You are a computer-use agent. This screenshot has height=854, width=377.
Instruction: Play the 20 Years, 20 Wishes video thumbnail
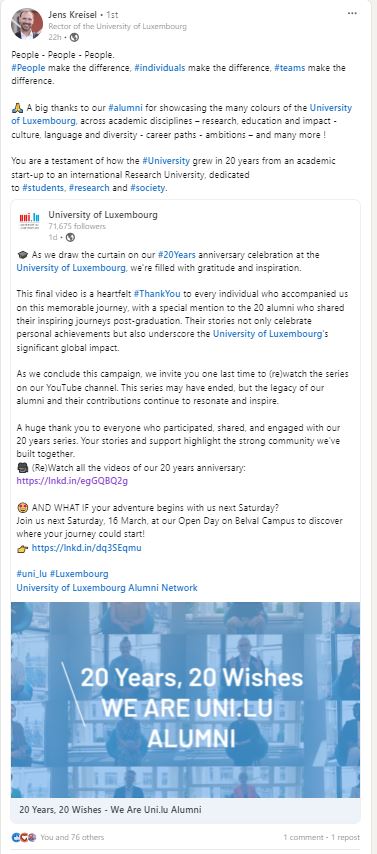tap(185, 700)
